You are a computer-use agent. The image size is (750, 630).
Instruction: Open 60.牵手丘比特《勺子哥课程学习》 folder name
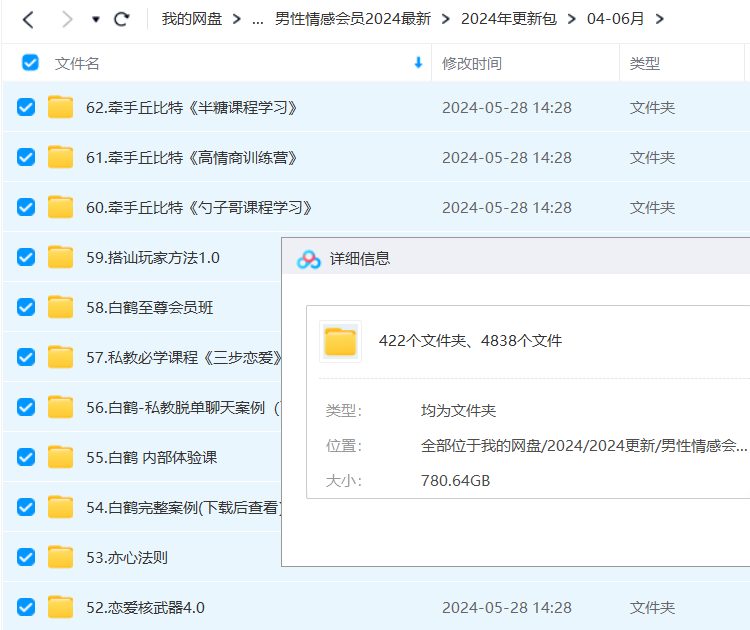click(199, 208)
